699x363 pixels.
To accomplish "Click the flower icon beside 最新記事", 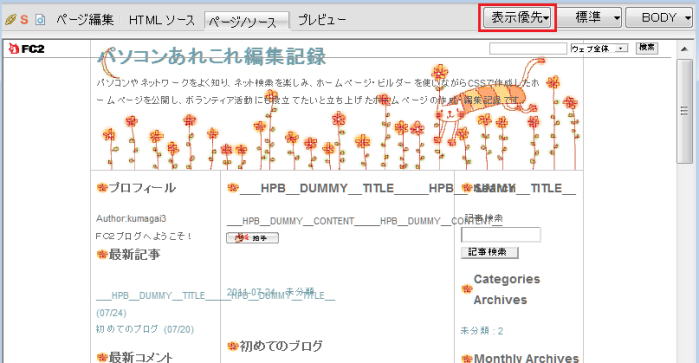I will (x=102, y=255).
